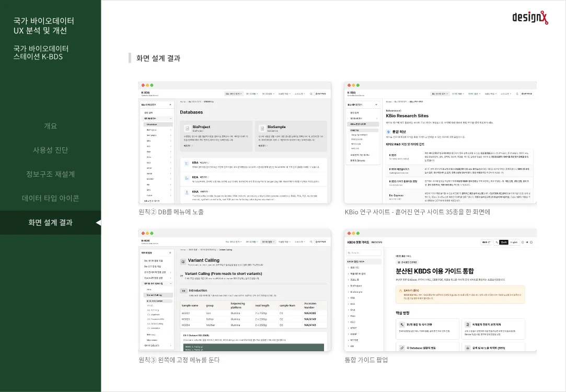Expand the KRA item in the guide sidebar

click(x=353, y=298)
